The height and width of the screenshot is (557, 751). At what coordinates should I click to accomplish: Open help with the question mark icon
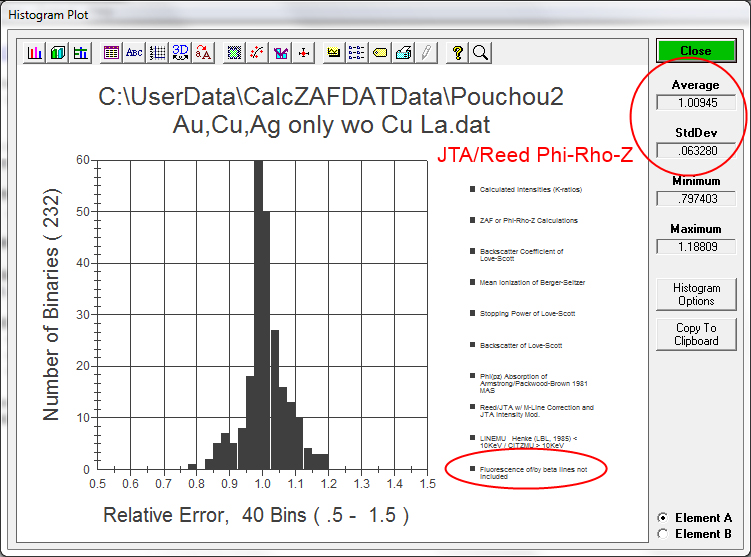click(x=458, y=52)
